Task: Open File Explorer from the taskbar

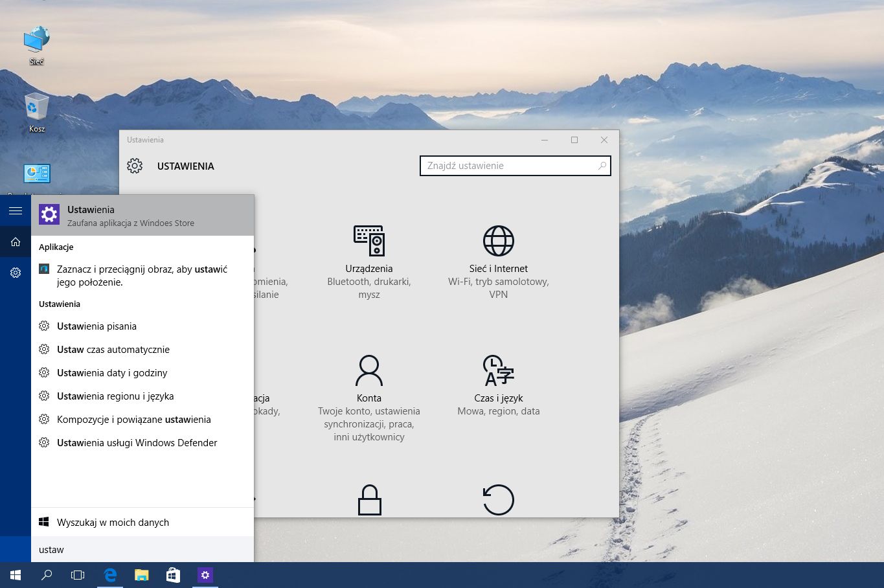Action: (142, 575)
